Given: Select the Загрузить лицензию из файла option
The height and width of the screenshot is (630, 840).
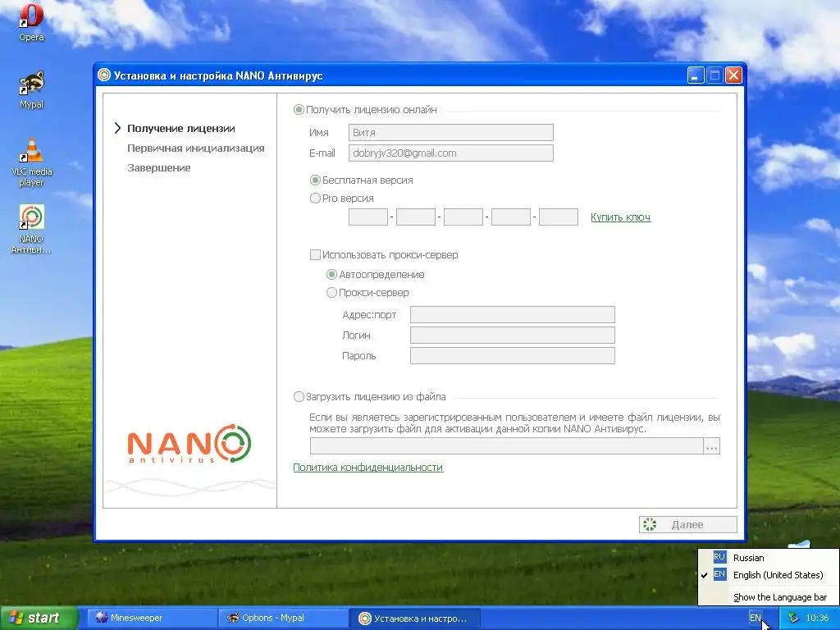Looking at the screenshot, I should 299,397.
